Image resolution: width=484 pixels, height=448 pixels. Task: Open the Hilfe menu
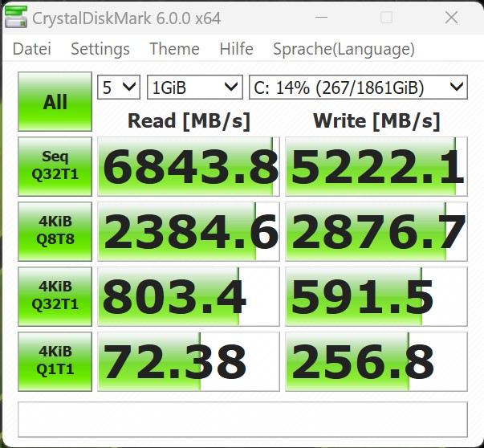[x=237, y=49]
